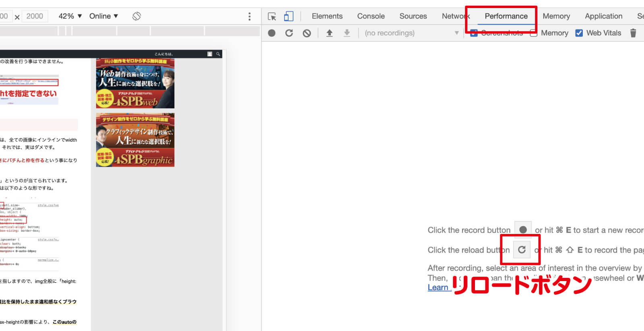Open the 42% zoom dropdown
Screen dimensions: 644x331
tap(70, 16)
